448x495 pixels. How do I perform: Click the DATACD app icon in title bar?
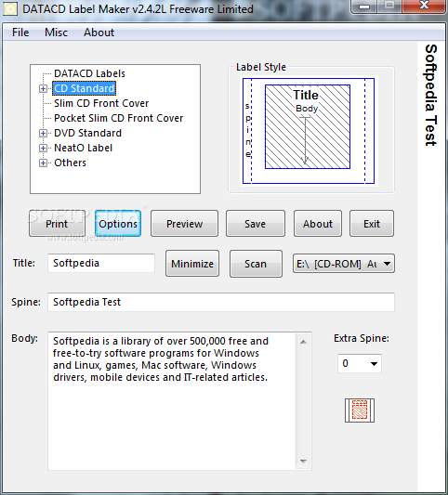10,9
